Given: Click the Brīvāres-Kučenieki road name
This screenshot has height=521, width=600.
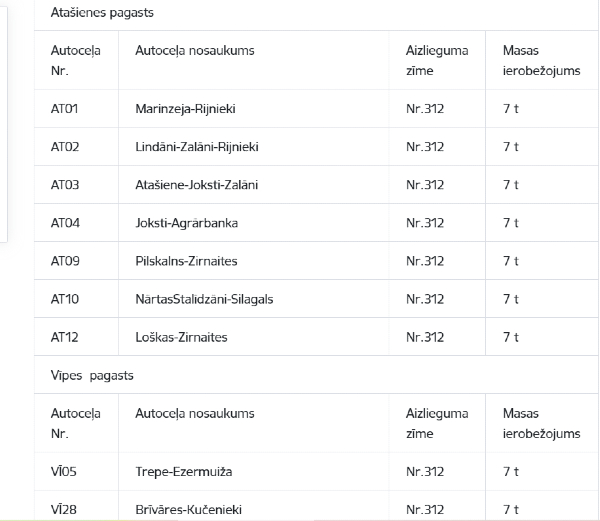Looking at the screenshot, I should pos(189,510).
